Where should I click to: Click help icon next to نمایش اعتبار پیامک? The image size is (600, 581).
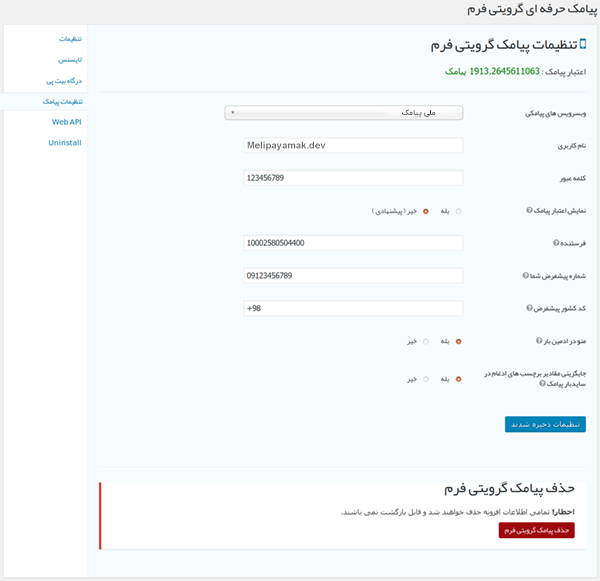coord(529,210)
